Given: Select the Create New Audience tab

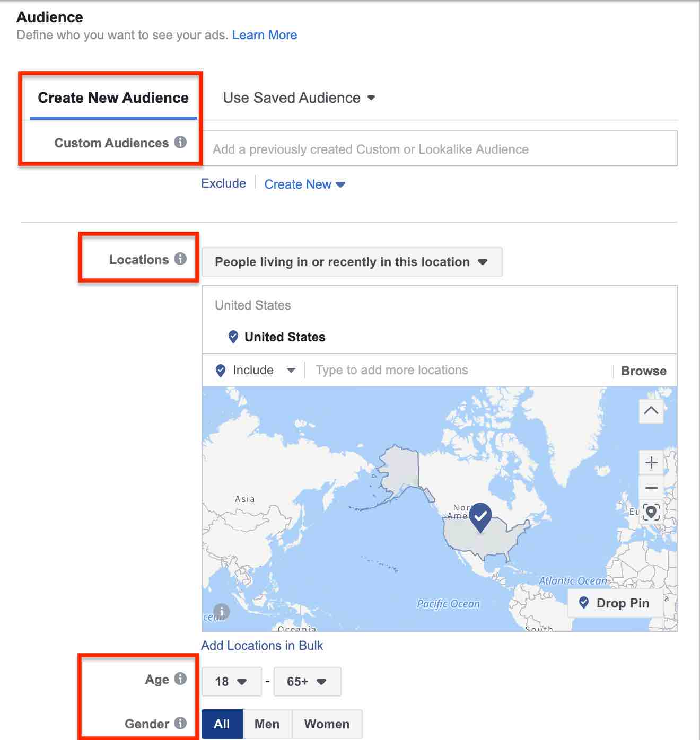Looking at the screenshot, I should pos(112,98).
